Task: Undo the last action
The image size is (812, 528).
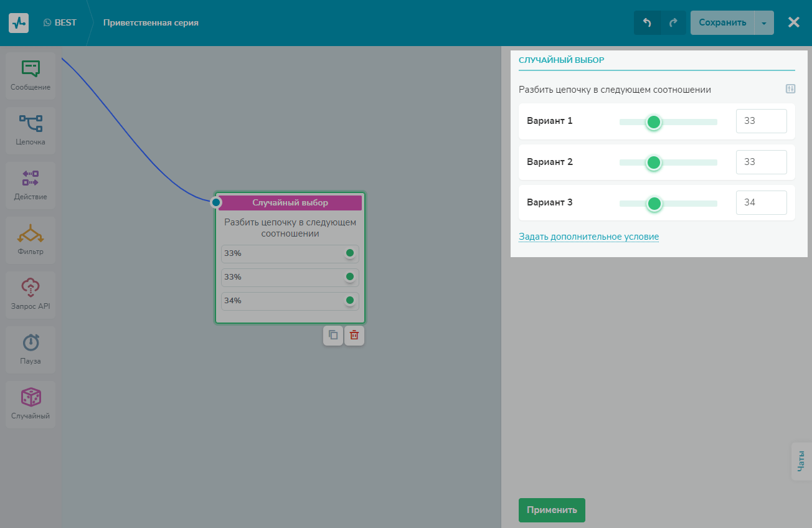Action: pyautogui.click(x=647, y=22)
